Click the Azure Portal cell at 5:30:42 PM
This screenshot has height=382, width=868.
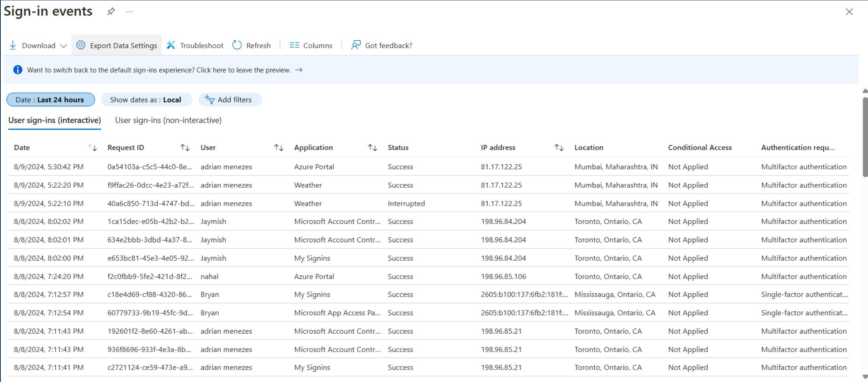[x=314, y=167]
